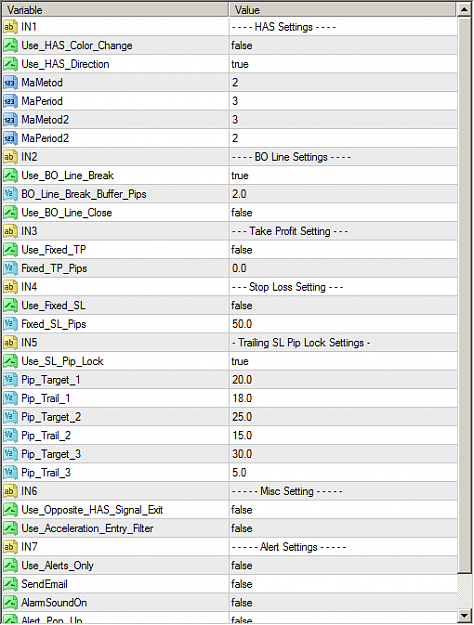This screenshot has height=625, width=474.
Task: Click the double icon beside Fixed_SL_Pips
Action: [x=10, y=324]
